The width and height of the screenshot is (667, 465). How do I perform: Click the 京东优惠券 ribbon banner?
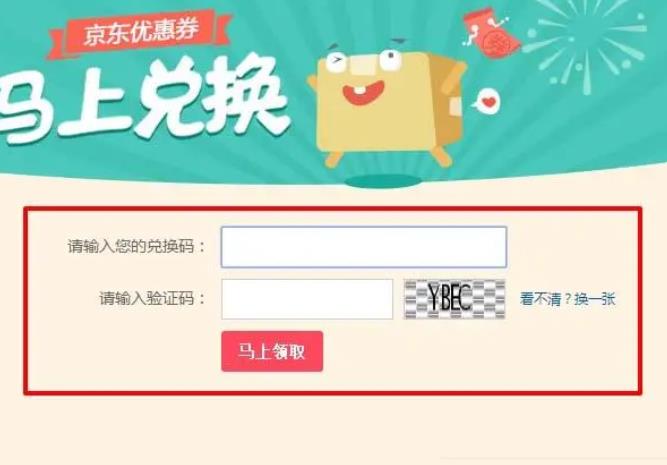pyautogui.click(x=140, y=32)
